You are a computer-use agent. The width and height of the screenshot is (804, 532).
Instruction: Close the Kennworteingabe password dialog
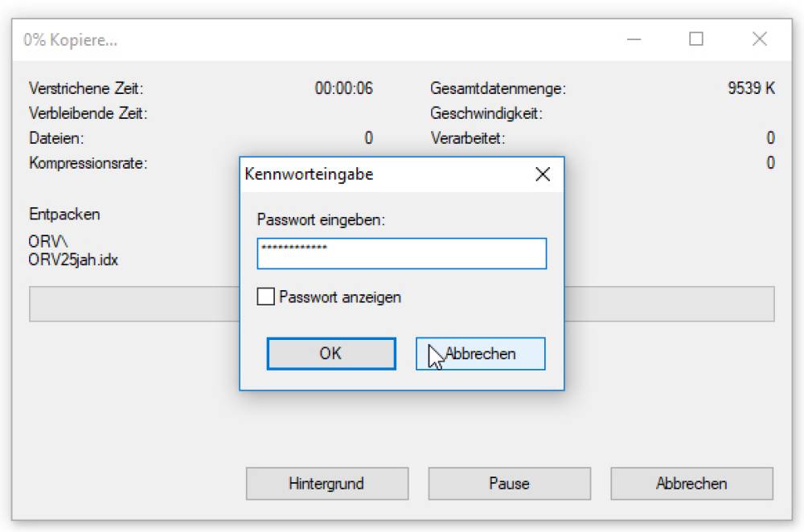(543, 174)
